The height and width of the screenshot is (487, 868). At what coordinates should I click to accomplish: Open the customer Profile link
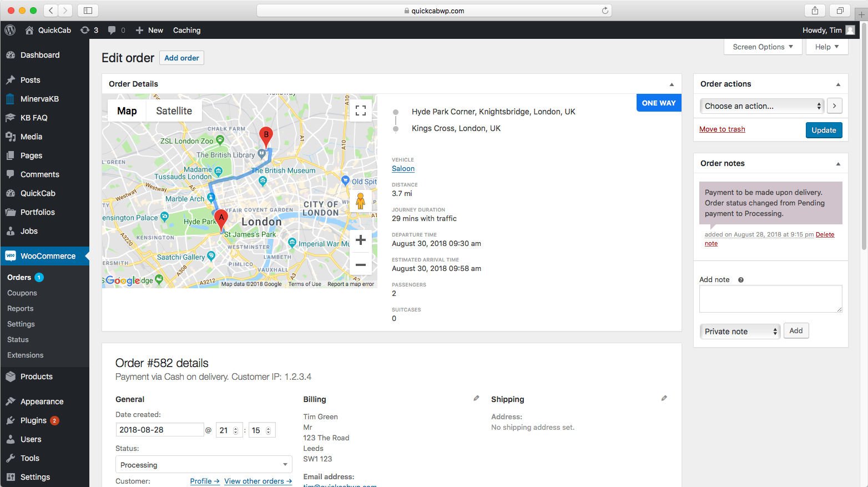click(x=205, y=481)
